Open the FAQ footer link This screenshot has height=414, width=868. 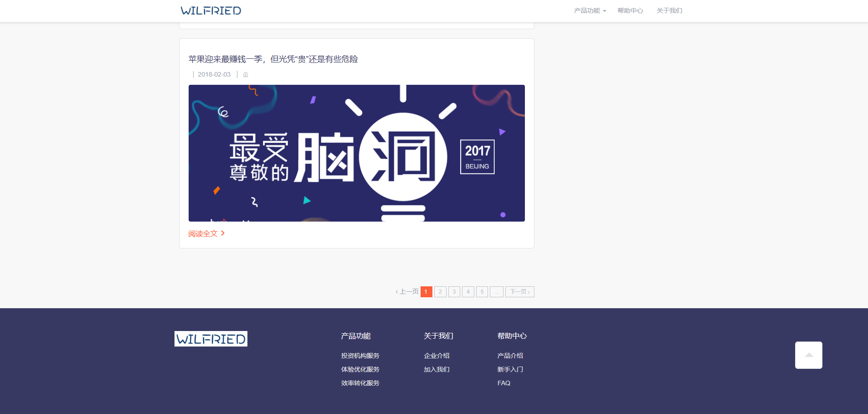(x=503, y=383)
